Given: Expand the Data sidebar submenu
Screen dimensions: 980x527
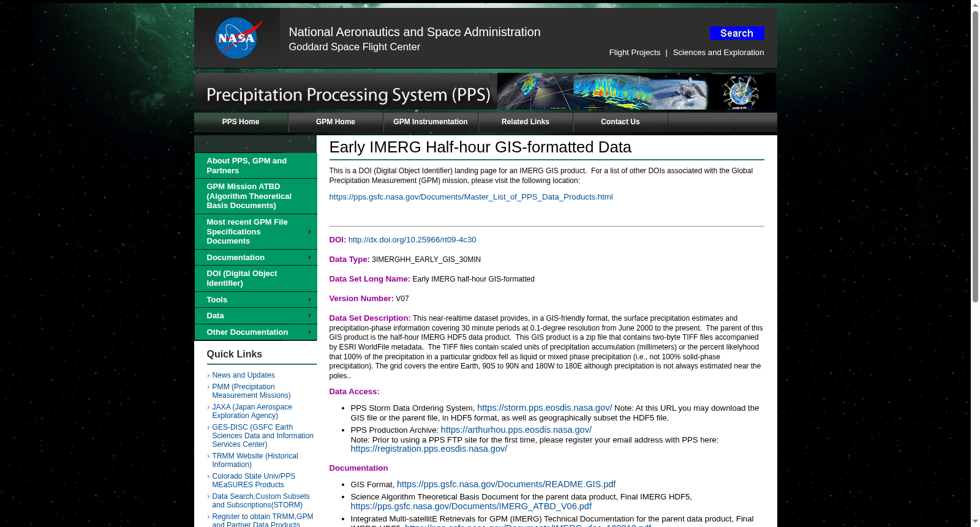Looking at the screenshot, I should click(255, 316).
